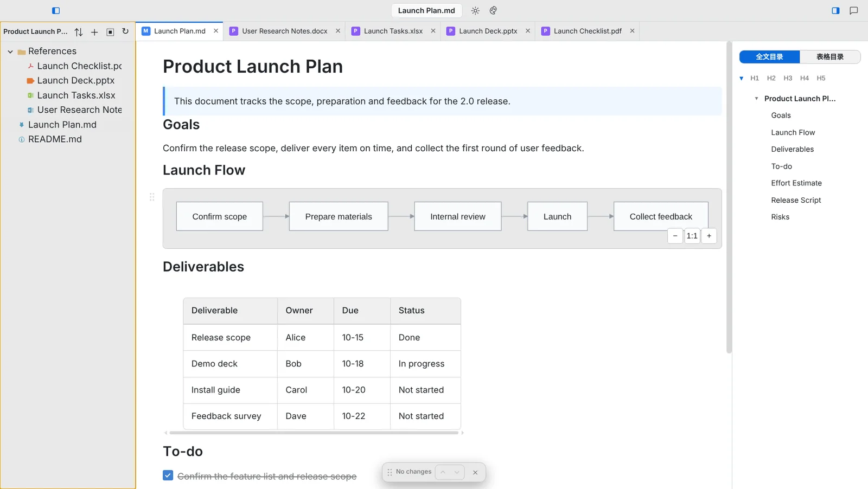Click the Launch Plan.md title button

click(x=426, y=10)
